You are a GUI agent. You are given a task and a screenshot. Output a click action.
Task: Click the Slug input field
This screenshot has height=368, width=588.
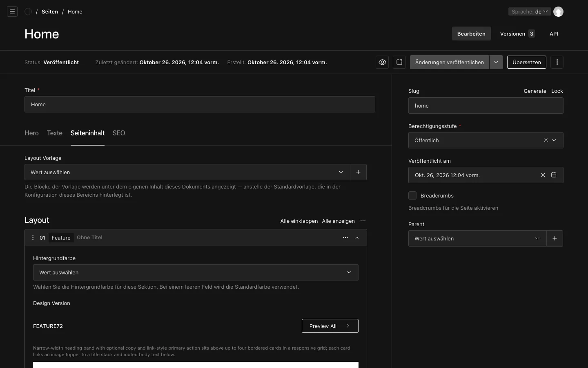pos(486,105)
